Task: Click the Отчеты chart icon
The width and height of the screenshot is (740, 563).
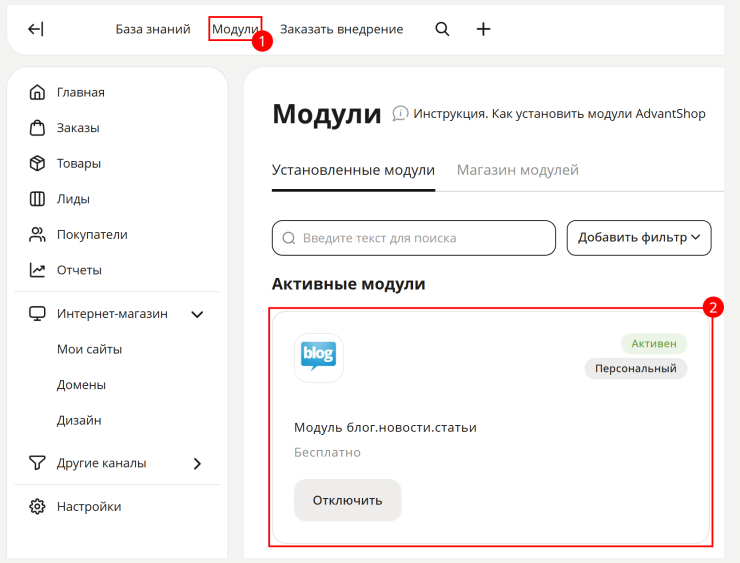Action: point(37,270)
